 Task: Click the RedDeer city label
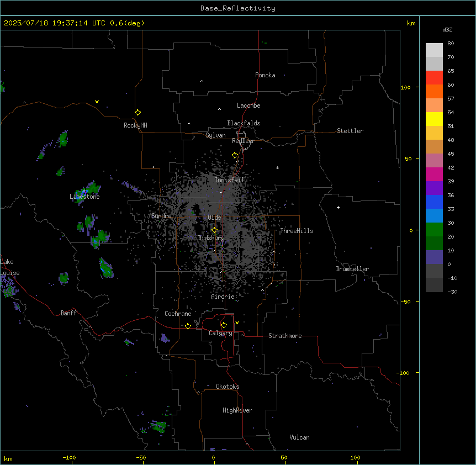coord(243,141)
